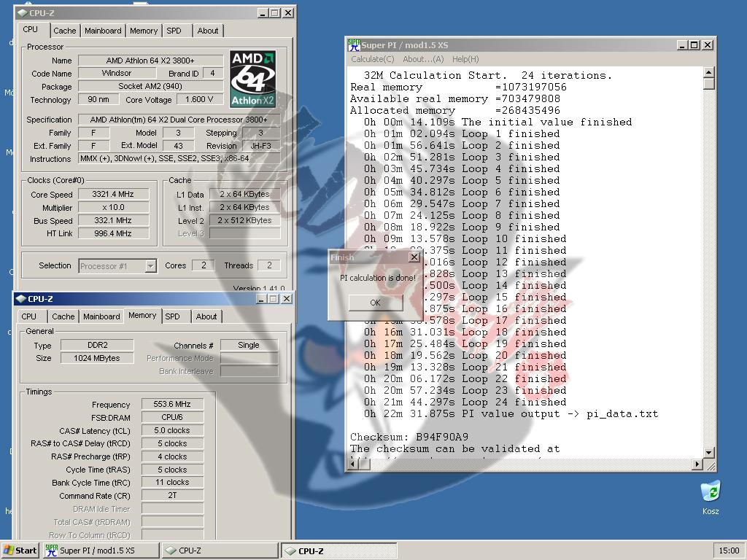Open the Mainboard tab in top CPU-Z
This screenshot has width=747, height=560.
[x=103, y=31]
